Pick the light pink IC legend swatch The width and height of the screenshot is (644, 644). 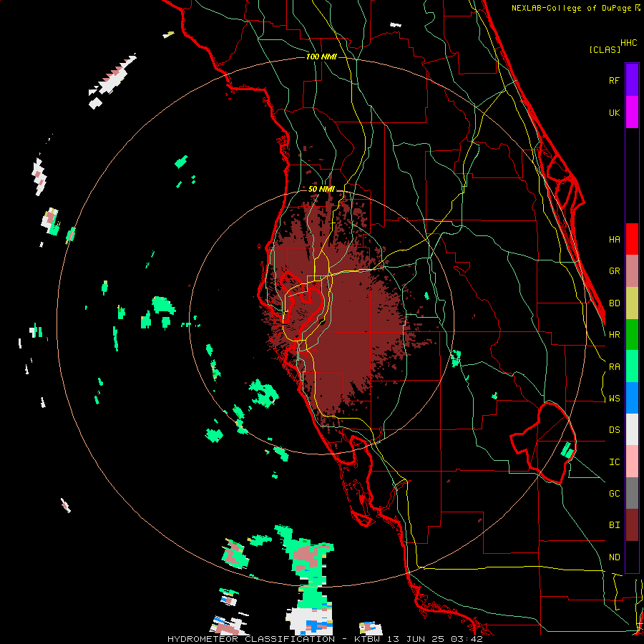[x=632, y=462]
